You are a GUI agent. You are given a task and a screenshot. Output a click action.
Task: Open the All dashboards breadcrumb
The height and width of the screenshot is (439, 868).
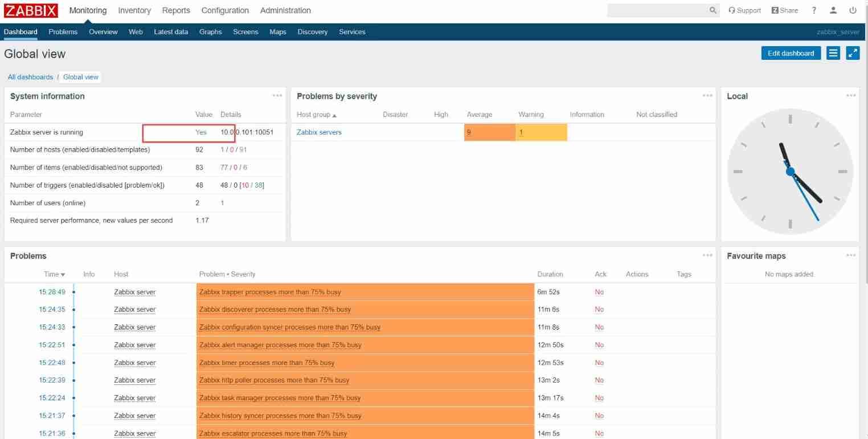tap(30, 77)
